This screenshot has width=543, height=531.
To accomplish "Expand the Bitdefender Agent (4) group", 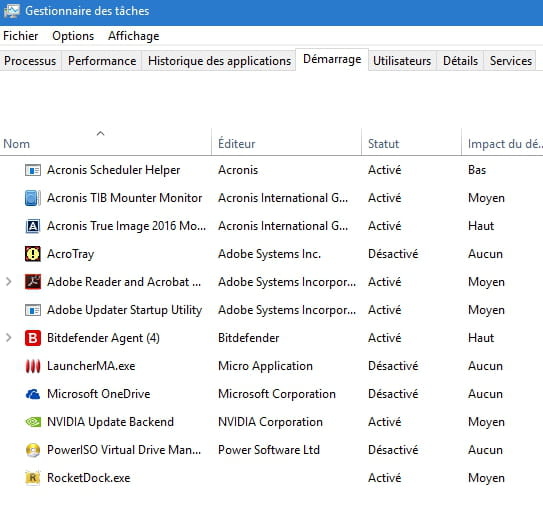I will click(9, 338).
